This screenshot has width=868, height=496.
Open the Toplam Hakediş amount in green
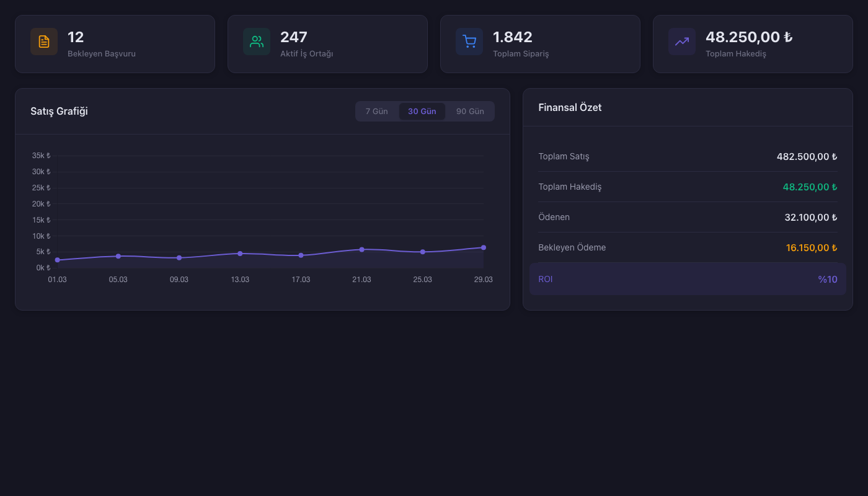809,187
